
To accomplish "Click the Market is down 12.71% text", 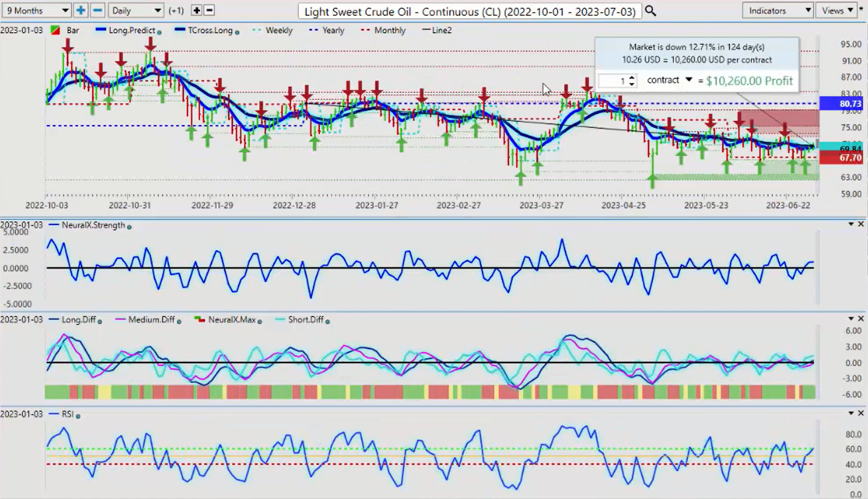I will pyautogui.click(x=696, y=47).
